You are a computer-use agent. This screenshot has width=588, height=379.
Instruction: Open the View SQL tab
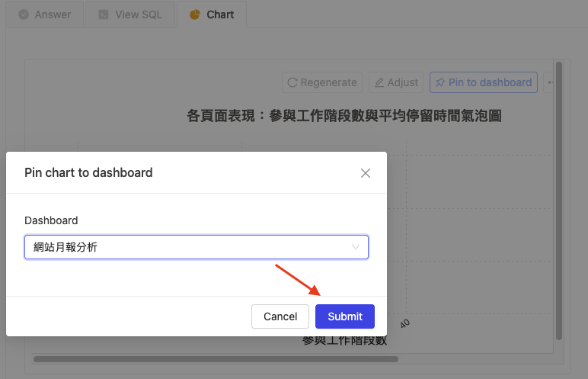[x=130, y=14]
